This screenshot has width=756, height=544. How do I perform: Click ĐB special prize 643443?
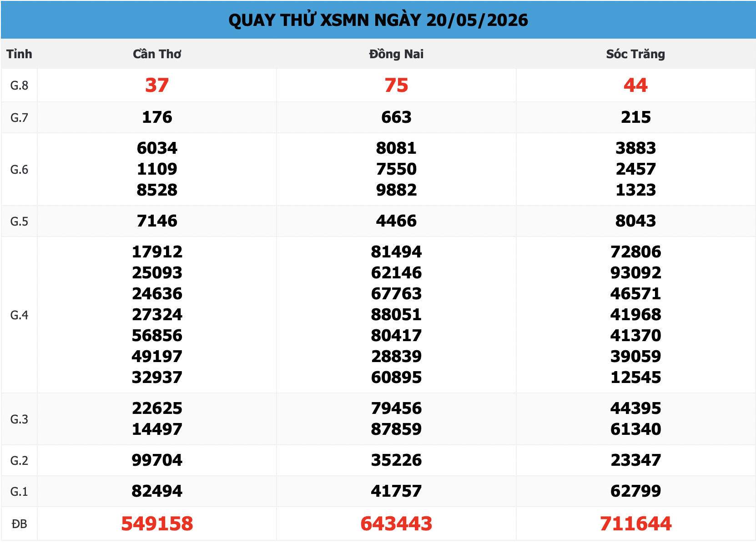pos(396,524)
